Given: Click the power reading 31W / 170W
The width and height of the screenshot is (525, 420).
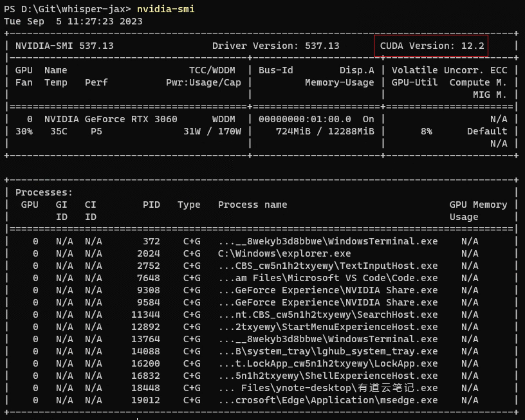Looking at the screenshot, I should coord(212,131).
